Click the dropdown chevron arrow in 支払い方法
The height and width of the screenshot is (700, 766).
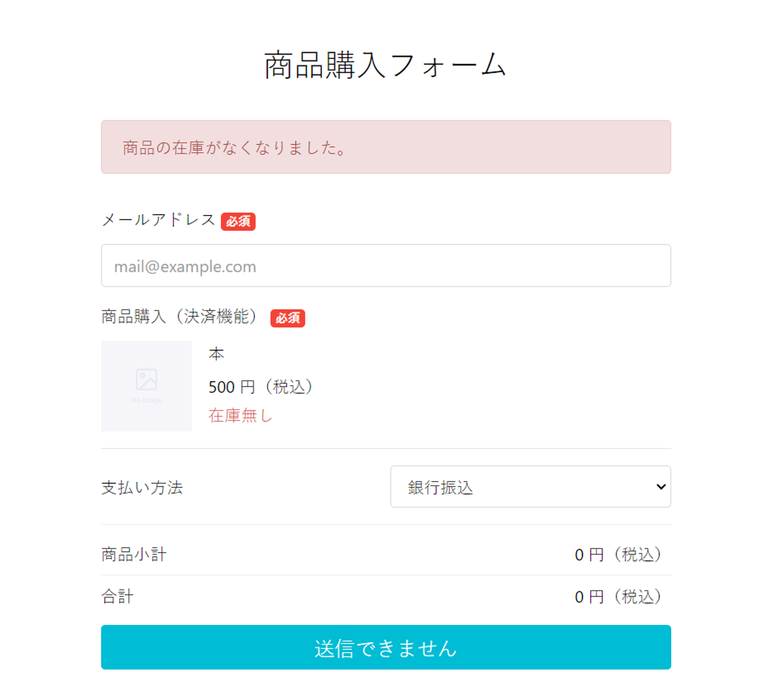click(661, 487)
